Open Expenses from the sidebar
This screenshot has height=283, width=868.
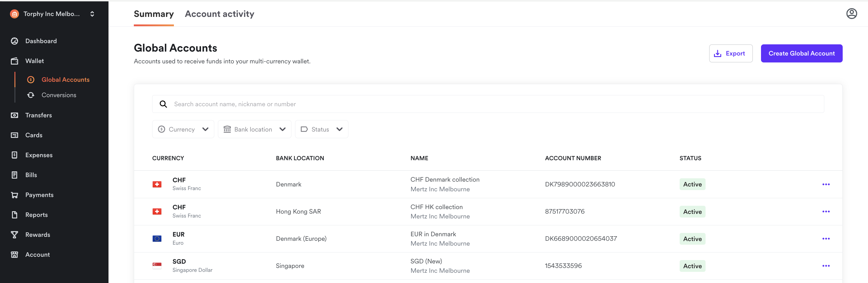click(14, 155)
